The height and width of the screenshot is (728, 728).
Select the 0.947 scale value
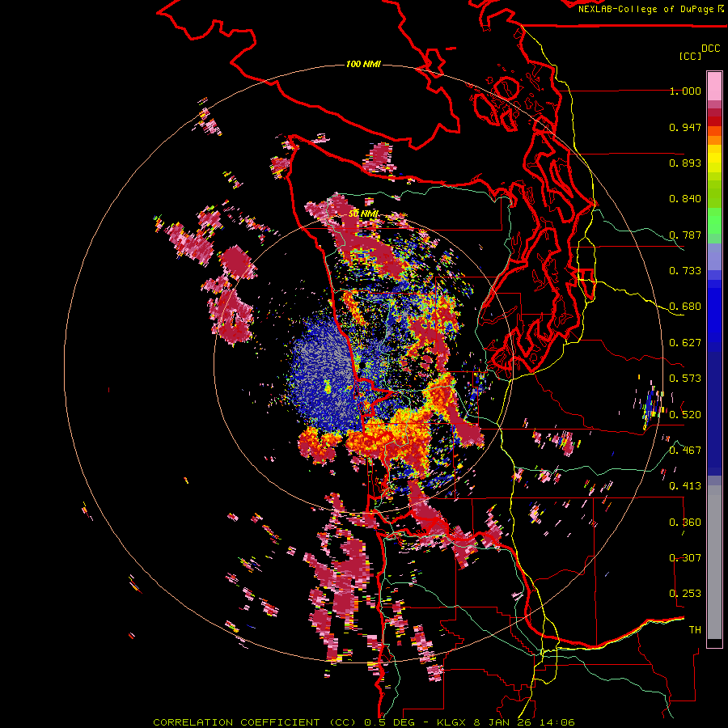(x=685, y=127)
